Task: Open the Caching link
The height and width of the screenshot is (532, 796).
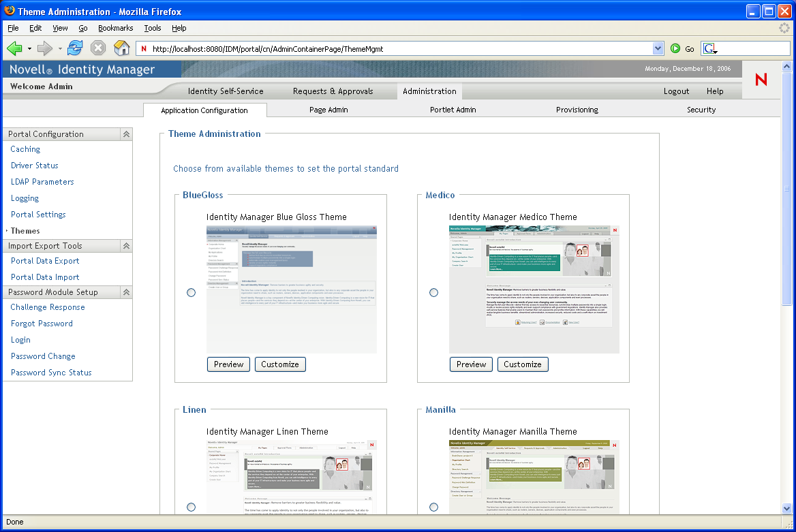Action: point(25,149)
